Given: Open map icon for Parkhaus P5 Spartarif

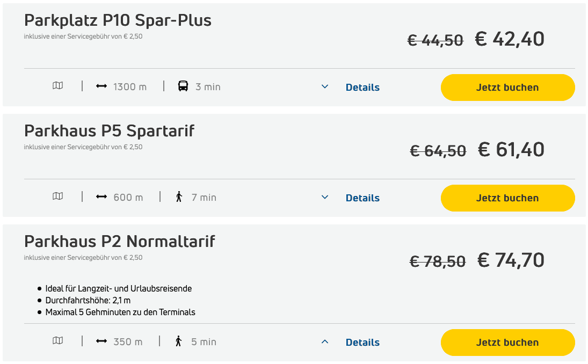Looking at the screenshot, I should pyautogui.click(x=57, y=196).
